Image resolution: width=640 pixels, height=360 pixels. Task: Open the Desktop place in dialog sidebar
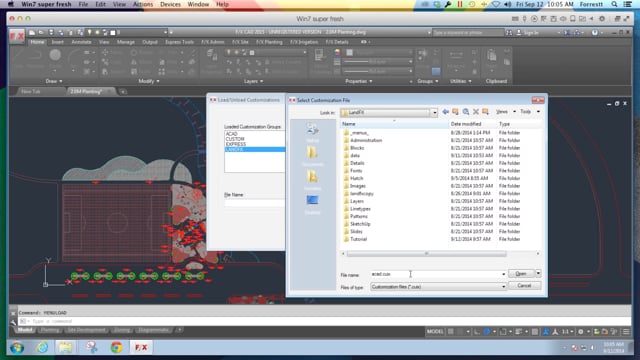(x=312, y=204)
